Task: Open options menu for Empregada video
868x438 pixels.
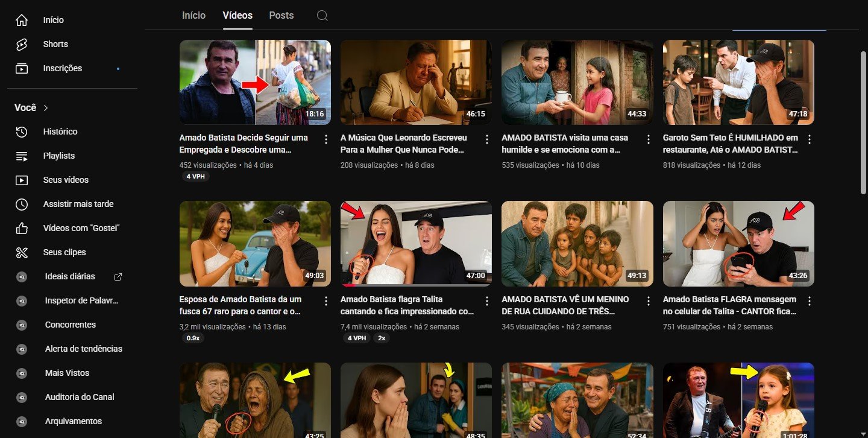Action: (x=326, y=139)
